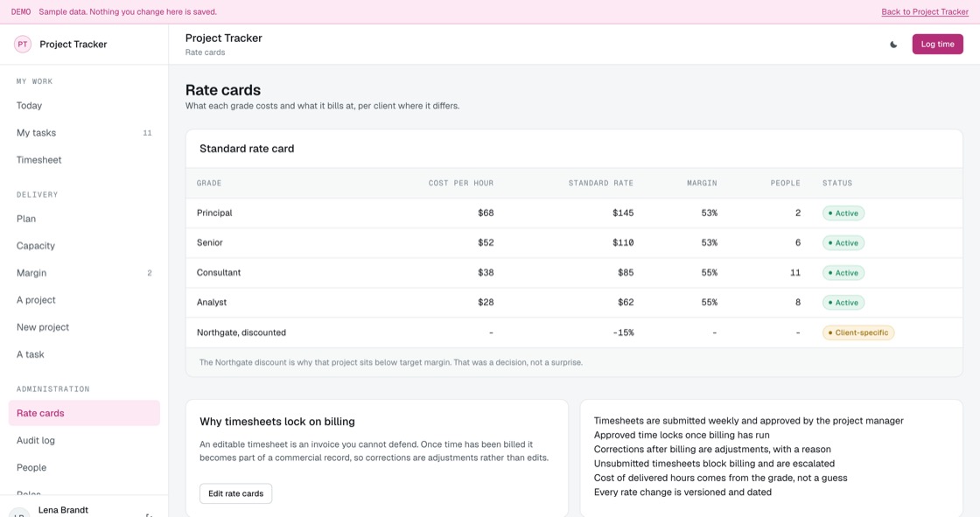The image size is (980, 517).
Task: Click the $28 cost per hour cell
Action: (x=486, y=302)
